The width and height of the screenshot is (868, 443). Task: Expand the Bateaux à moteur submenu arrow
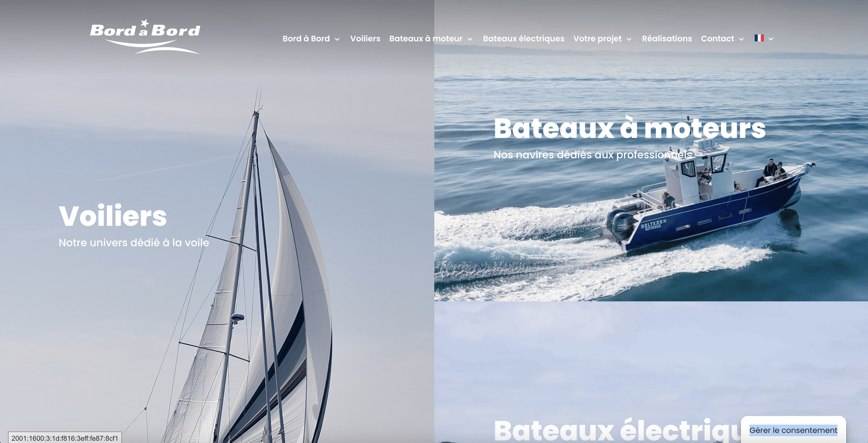(x=470, y=39)
